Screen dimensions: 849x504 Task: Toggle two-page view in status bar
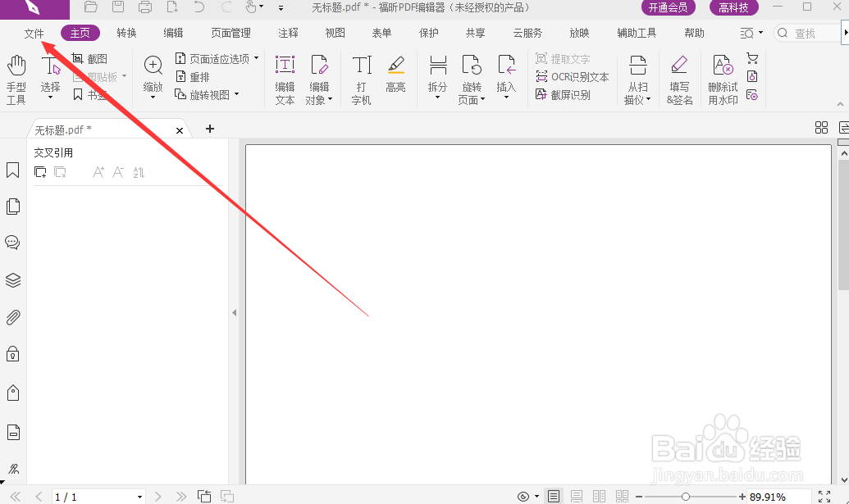(x=599, y=495)
